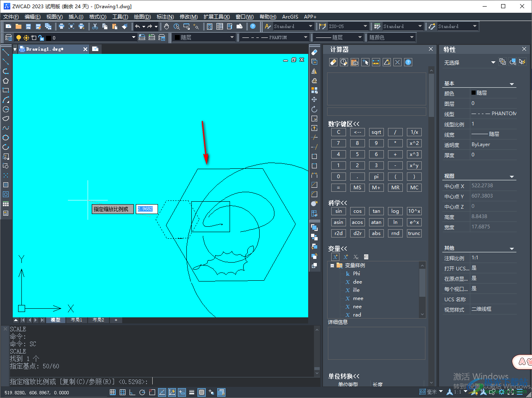532x398 pixels.
Task: Click Quick Select icon in Properties panel
Action: 522,62
